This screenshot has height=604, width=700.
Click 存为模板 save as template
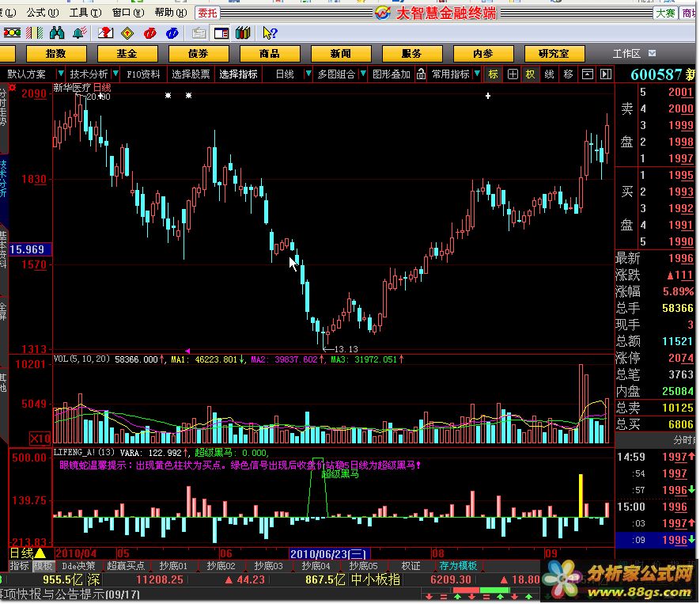458,566
